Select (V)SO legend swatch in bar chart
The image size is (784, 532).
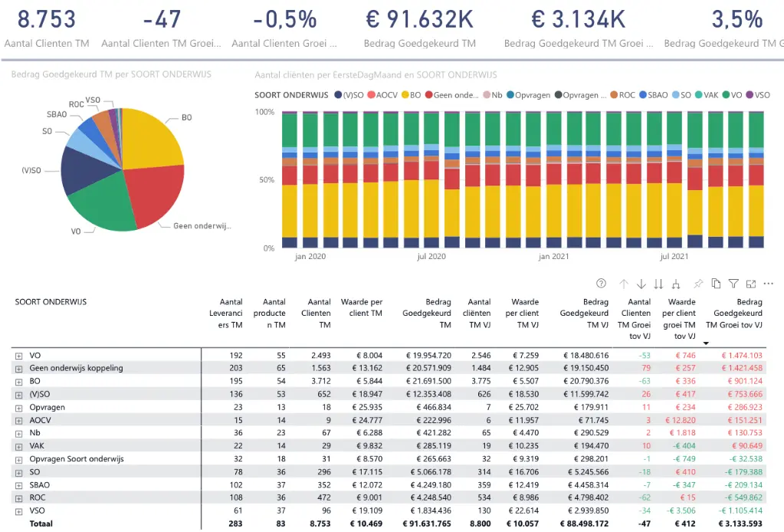coord(338,95)
